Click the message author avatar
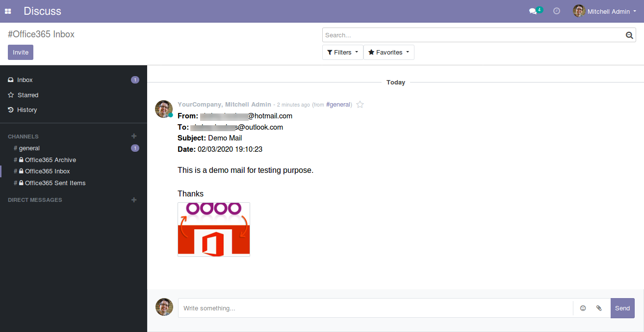 tap(164, 109)
